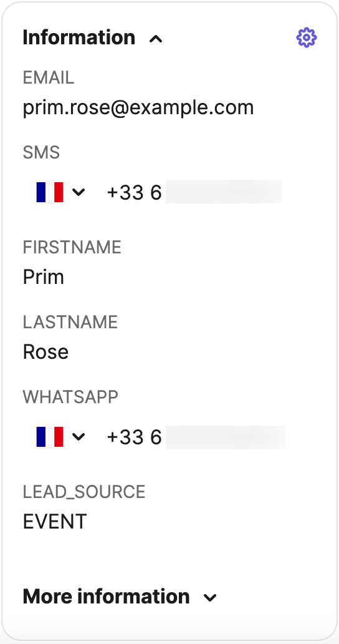This screenshot has width=339, height=644.
Task: Expand the More information section chevron
Action: 210,598
